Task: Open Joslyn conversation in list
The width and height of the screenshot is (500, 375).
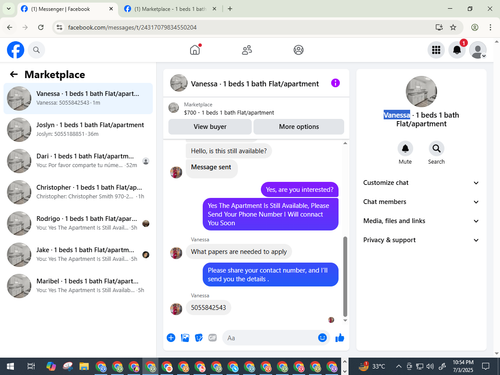Action: 78,129
